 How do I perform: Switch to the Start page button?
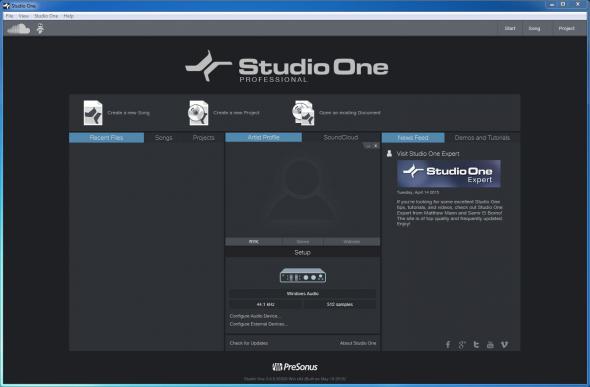coord(510,29)
